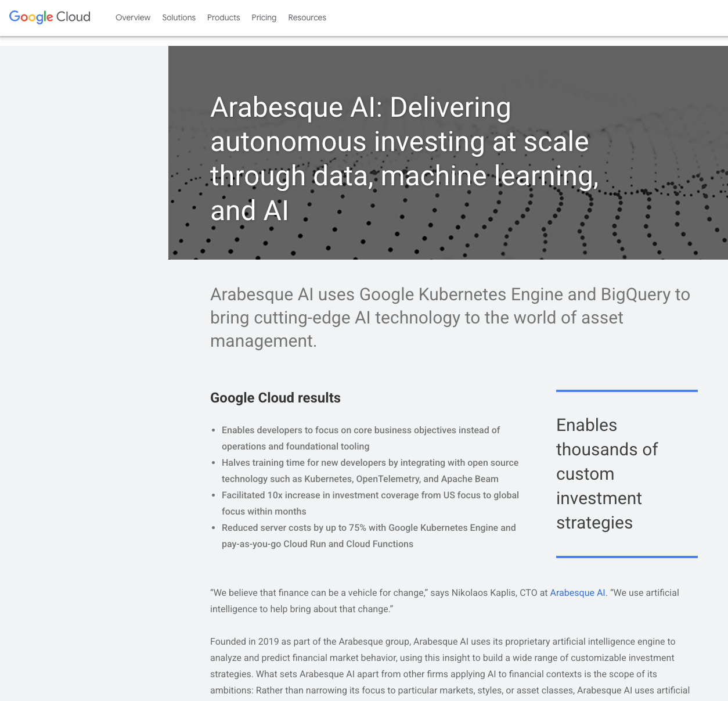The width and height of the screenshot is (728, 701).
Task: Follow the Arabesque AI hyperlink
Action: (577, 592)
